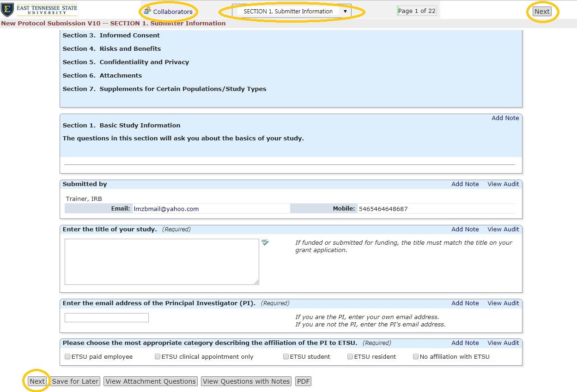Click the Principal Investigator email field
Image resolution: width=577 pixels, height=392 pixels.
[x=107, y=318]
